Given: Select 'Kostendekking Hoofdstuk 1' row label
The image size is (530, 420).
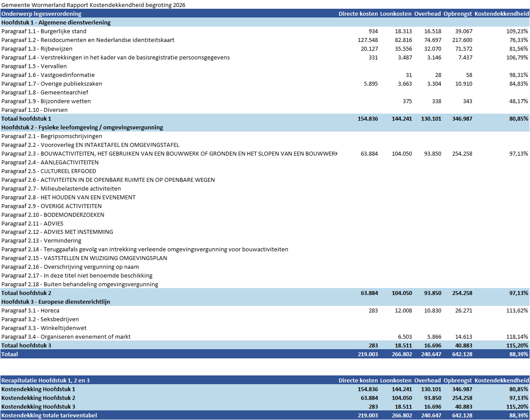Looking at the screenshot, I should 38,389.
